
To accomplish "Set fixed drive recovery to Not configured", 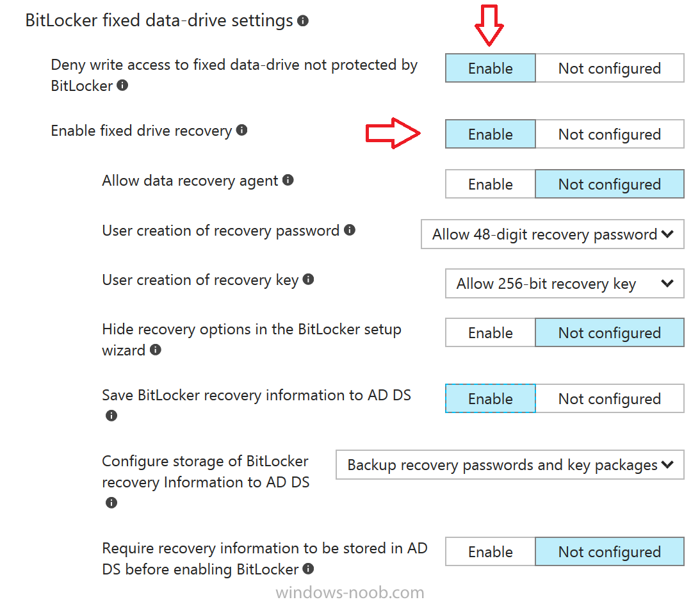I will tap(609, 134).
